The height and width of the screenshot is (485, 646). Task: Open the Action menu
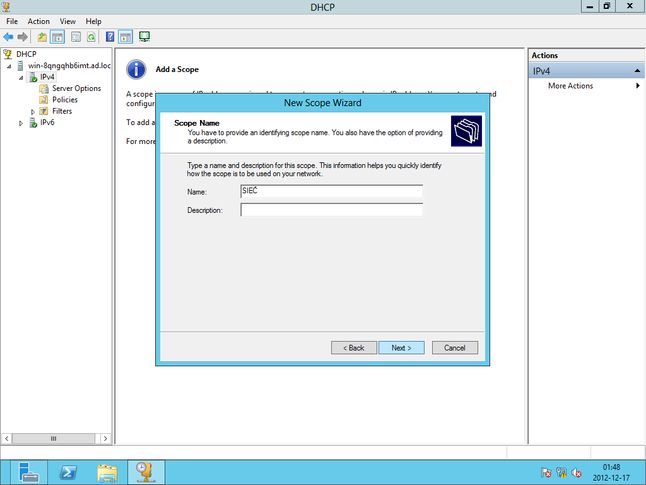coord(38,21)
